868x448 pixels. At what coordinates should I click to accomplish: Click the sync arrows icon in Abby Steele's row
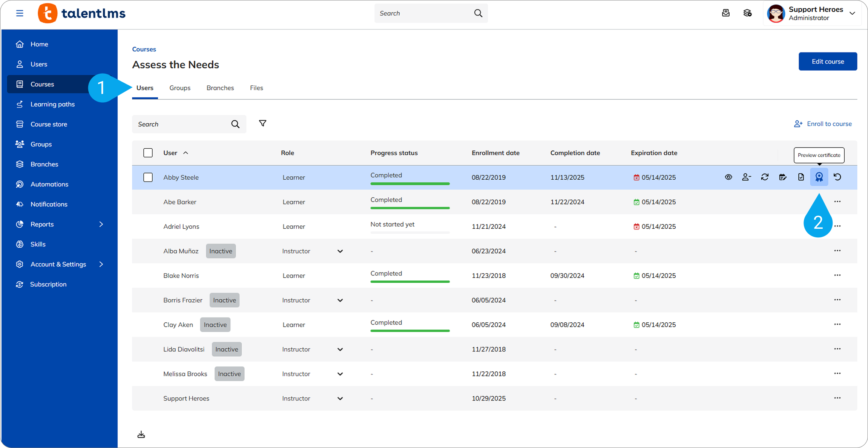765,177
